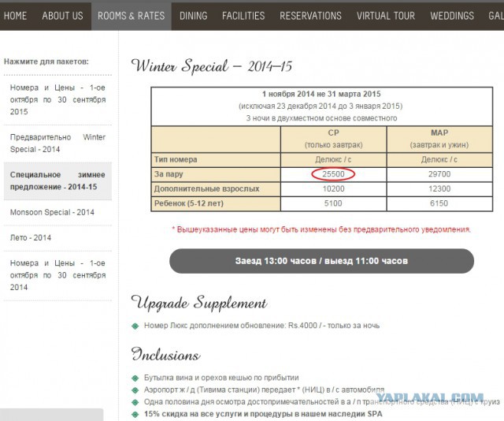Image resolution: width=504 pixels, height=421 pixels.
Task: Open RESERVATIONS in the top navigation
Action: tap(310, 16)
